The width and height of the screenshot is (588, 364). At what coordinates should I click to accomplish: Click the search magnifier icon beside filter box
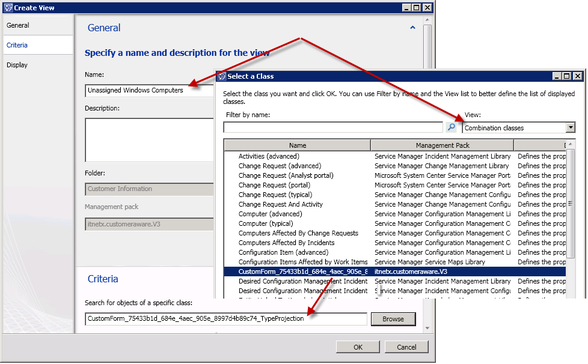(452, 127)
